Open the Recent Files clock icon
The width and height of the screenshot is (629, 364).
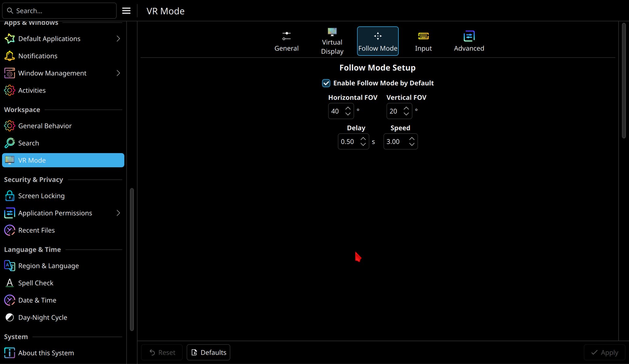pyautogui.click(x=10, y=230)
